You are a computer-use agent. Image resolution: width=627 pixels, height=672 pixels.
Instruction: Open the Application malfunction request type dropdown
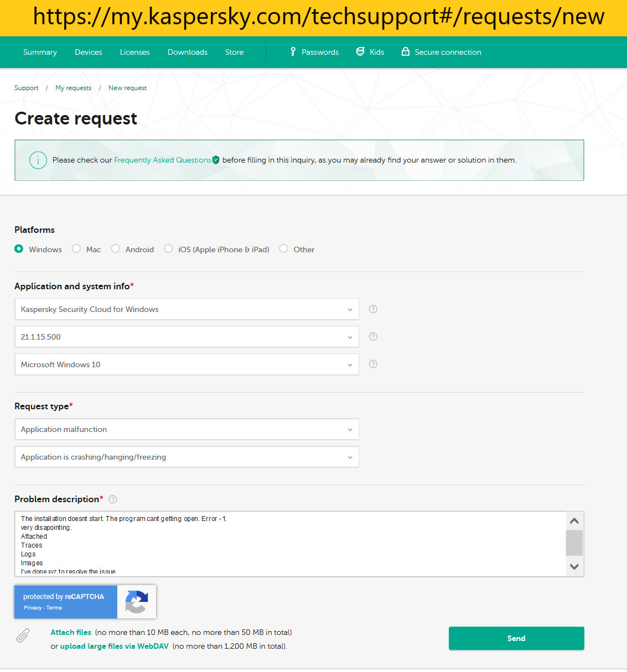click(186, 429)
